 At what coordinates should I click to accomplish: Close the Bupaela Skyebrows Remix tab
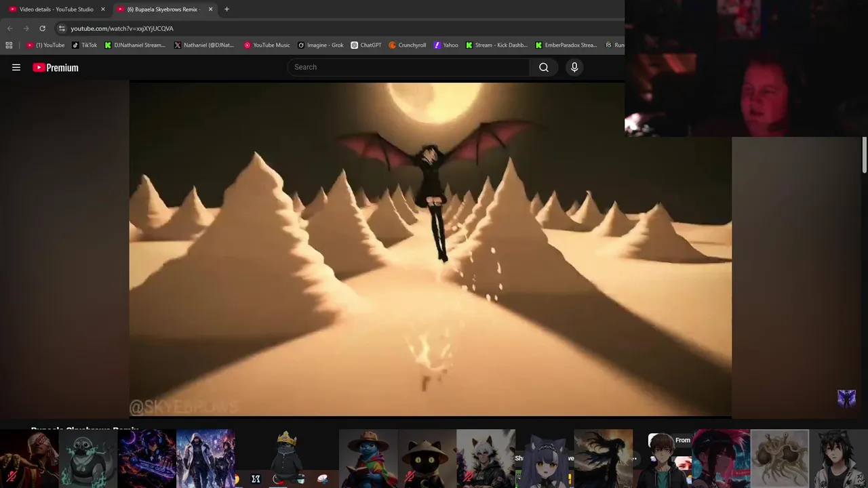[x=210, y=9]
